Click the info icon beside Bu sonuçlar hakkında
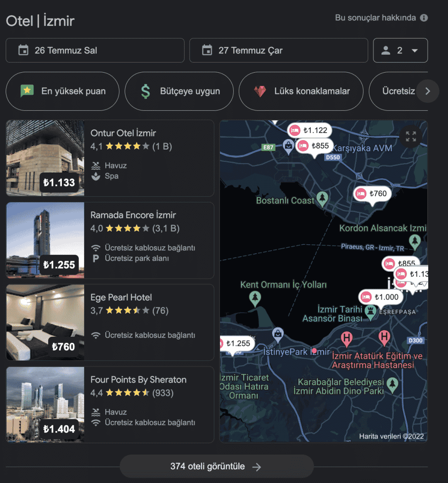Image resolution: width=448 pixels, height=483 pixels. click(424, 18)
